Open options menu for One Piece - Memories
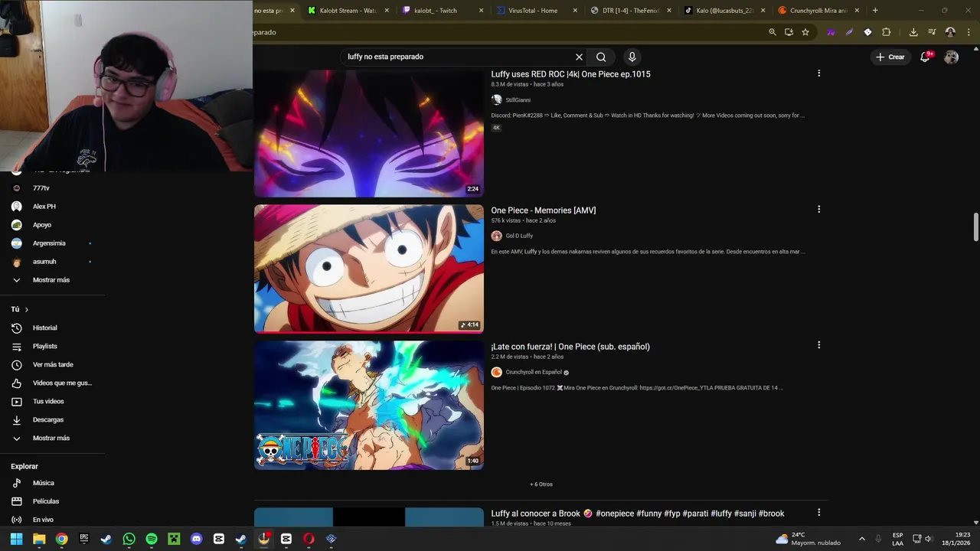This screenshot has height=551, width=980. click(x=818, y=210)
